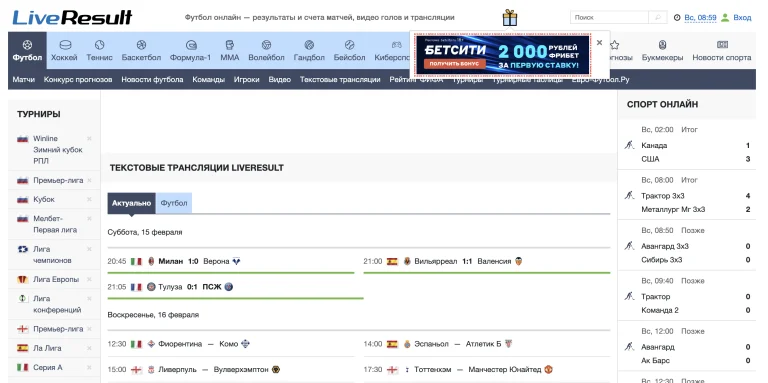Remove Russian Премьер-лига from tournaments
Image resolution: width=768 pixels, height=383 pixels.
(89, 180)
